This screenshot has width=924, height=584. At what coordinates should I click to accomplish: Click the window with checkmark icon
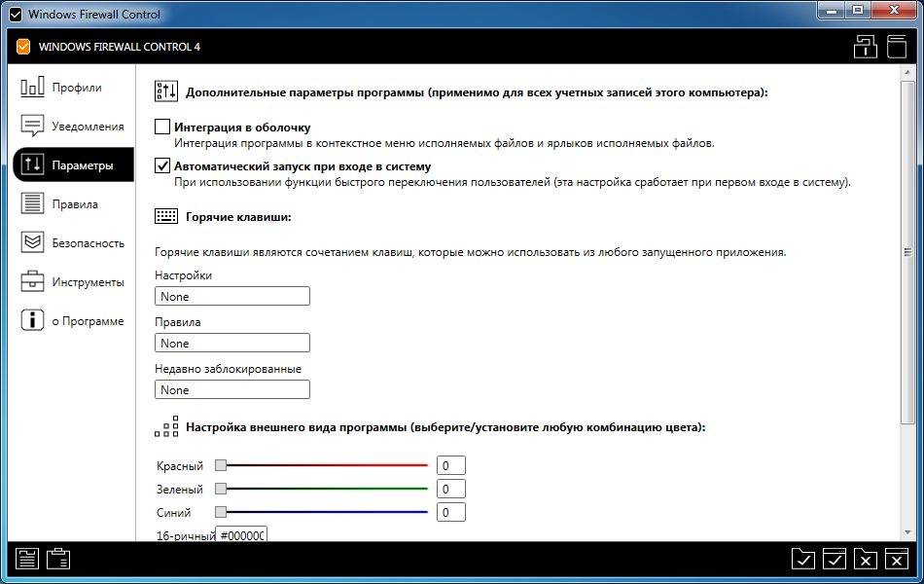coord(835,559)
